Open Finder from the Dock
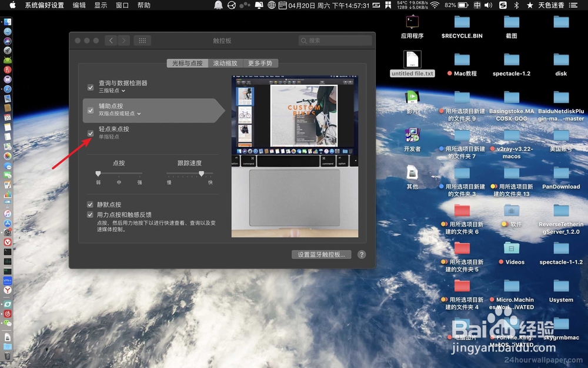 [8, 21]
